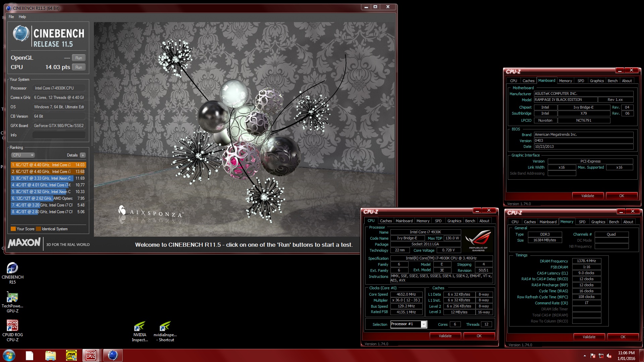Expand ranking Details arrow button
Screen dimensions: 644x362
tap(83, 155)
